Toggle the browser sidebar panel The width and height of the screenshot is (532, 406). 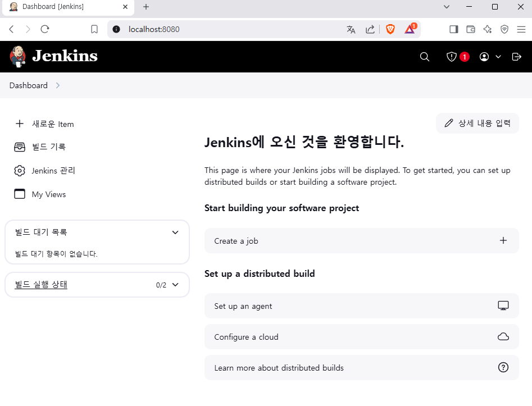pyautogui.click(x=454, y=29)
